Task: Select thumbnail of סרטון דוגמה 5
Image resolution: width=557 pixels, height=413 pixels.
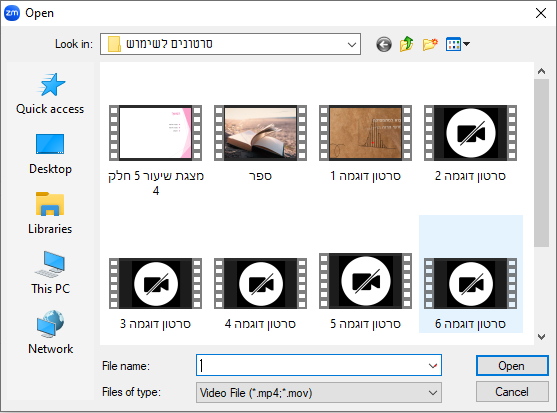Action: tap(366, 281)
